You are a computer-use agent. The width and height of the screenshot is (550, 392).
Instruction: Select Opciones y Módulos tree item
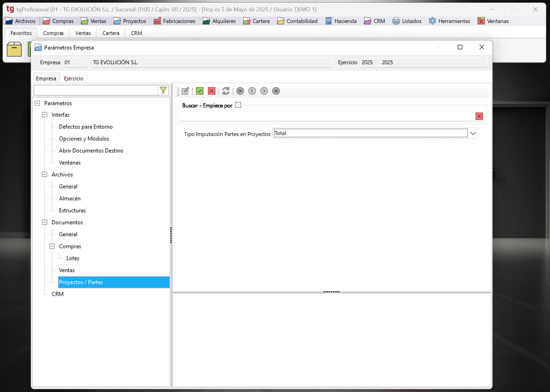(x=84, y=139)
